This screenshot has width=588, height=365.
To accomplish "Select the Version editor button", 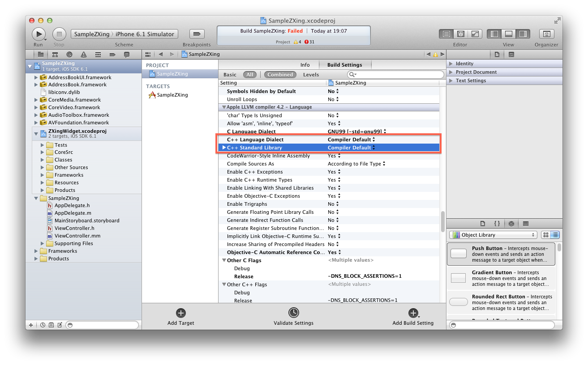I will (x=475, y=34).
